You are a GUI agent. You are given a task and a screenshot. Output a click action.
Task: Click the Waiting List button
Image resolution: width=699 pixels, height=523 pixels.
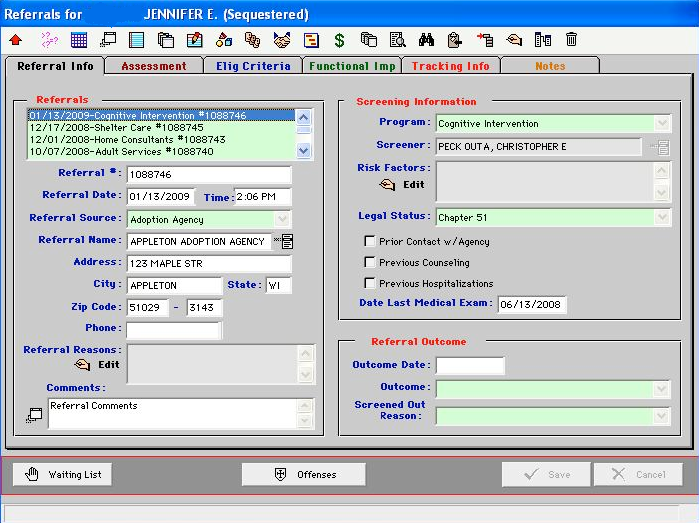[62, 474]
